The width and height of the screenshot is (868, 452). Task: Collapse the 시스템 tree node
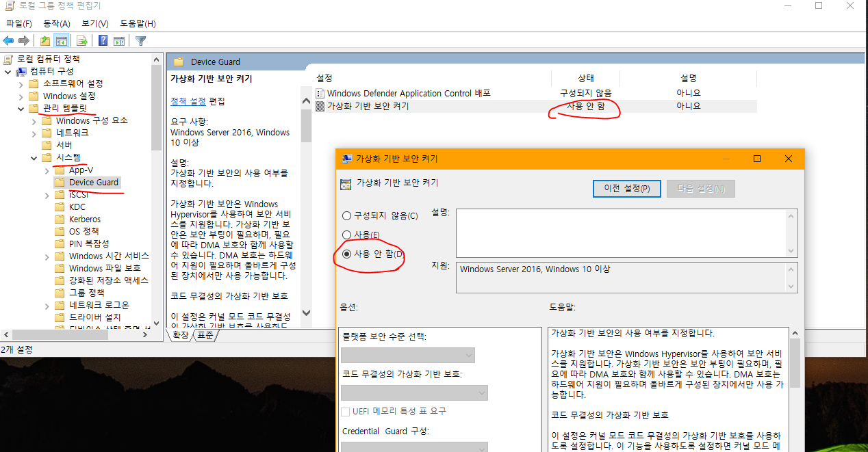click(34, 157)
